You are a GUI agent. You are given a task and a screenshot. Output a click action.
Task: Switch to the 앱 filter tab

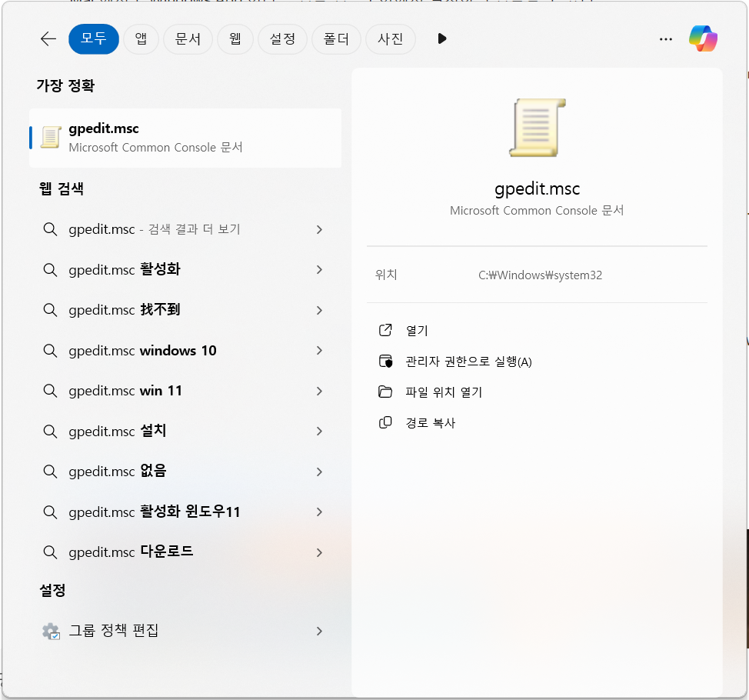(x=141, y=38)
